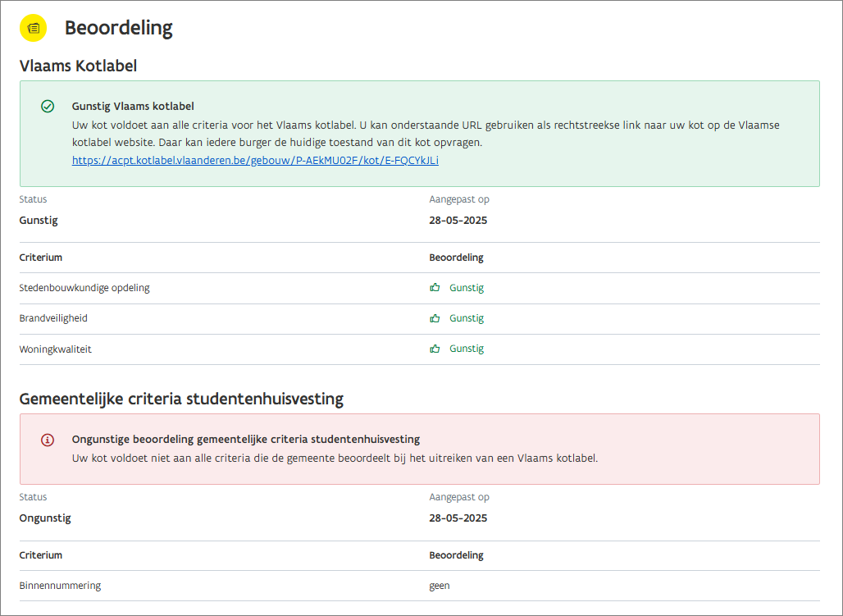Click thumbs-up icon for Stedenbouwkundige opdeling
This screenshot has width=843, height=616.
click(435, 288)
